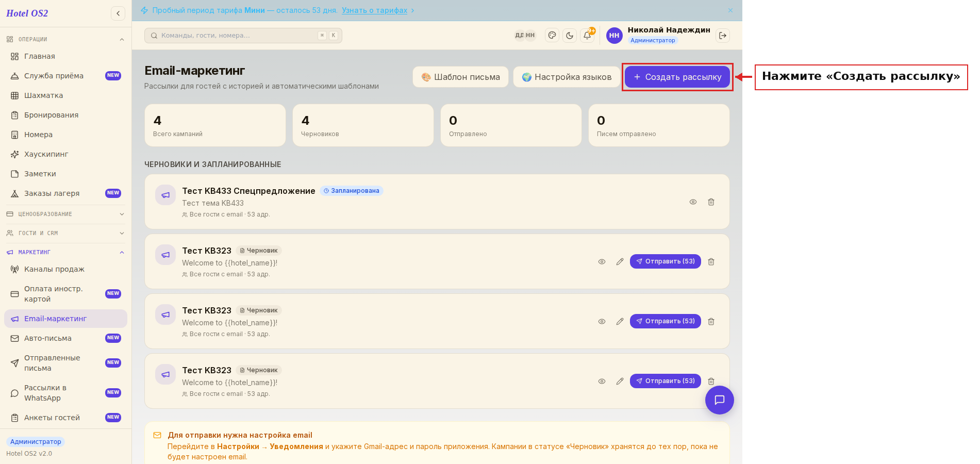Screen dimensions: 980x464
Task: Delete the scheduled Тест КВ433 campaign
Action: (711, 202)
